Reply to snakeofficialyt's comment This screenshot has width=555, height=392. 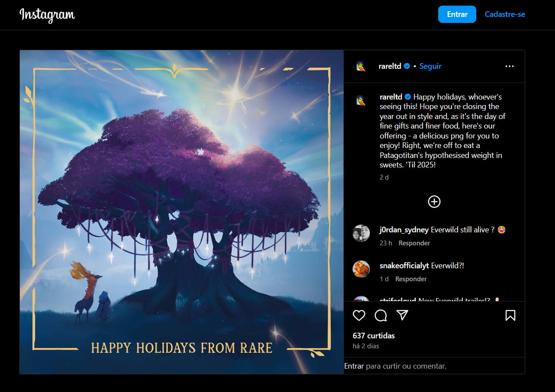tap(411, 279)
